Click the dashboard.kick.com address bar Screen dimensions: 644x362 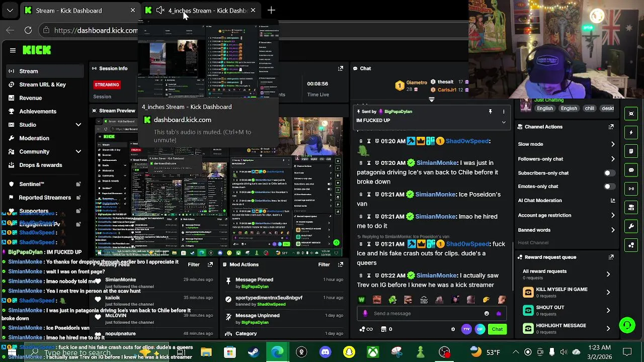point(96,30)
